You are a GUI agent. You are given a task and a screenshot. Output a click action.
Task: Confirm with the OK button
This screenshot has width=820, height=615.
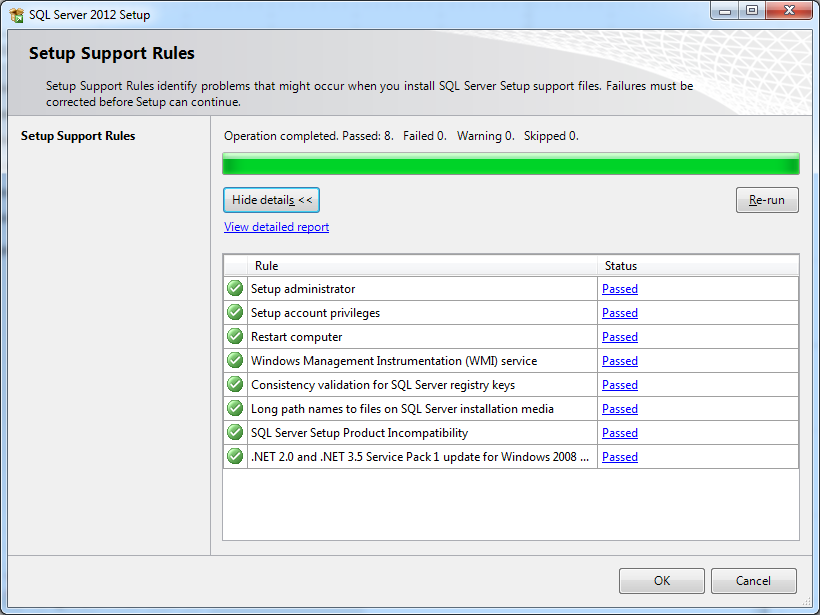(x=662, y=581)
